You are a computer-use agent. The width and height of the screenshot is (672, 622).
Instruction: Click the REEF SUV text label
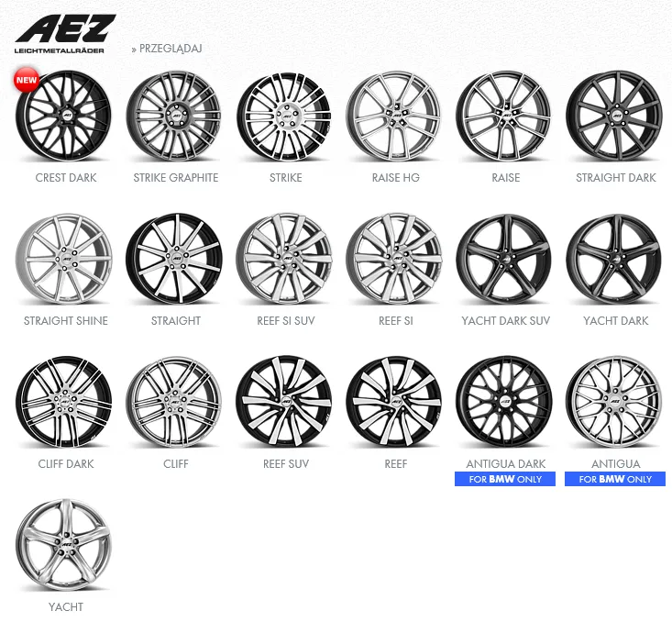[286, 463]
